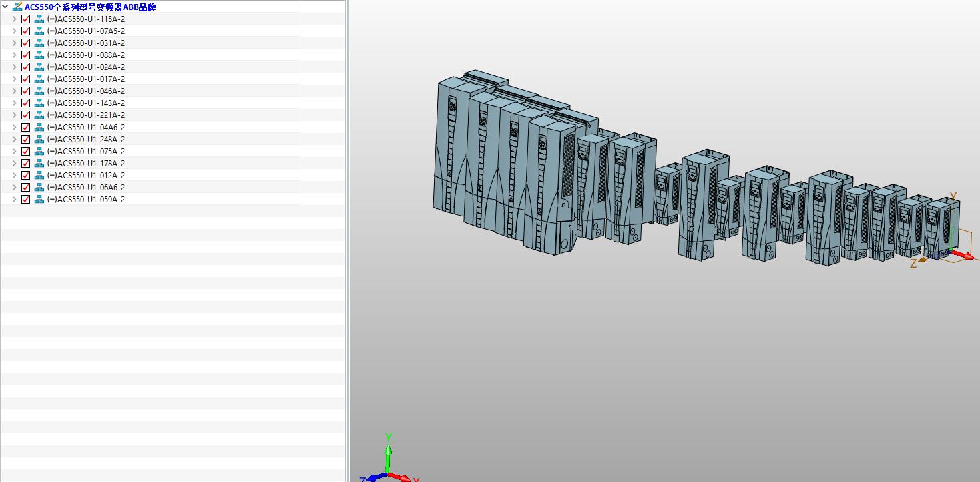This screenshot has height=482, width=980.
Task: Uncheck the ACS550-U1-115A-2 visibility checkbox
Action: [26, 19]
